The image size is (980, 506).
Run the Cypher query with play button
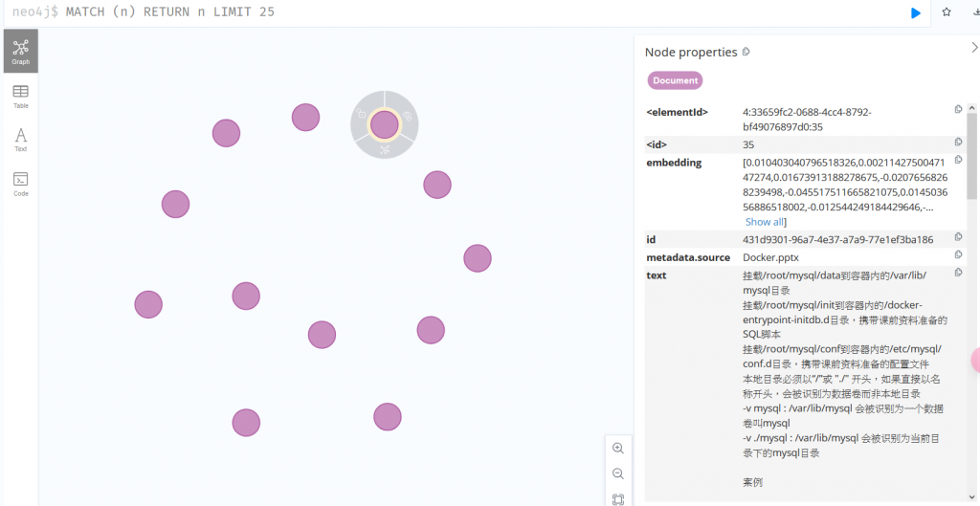point(916,12)
